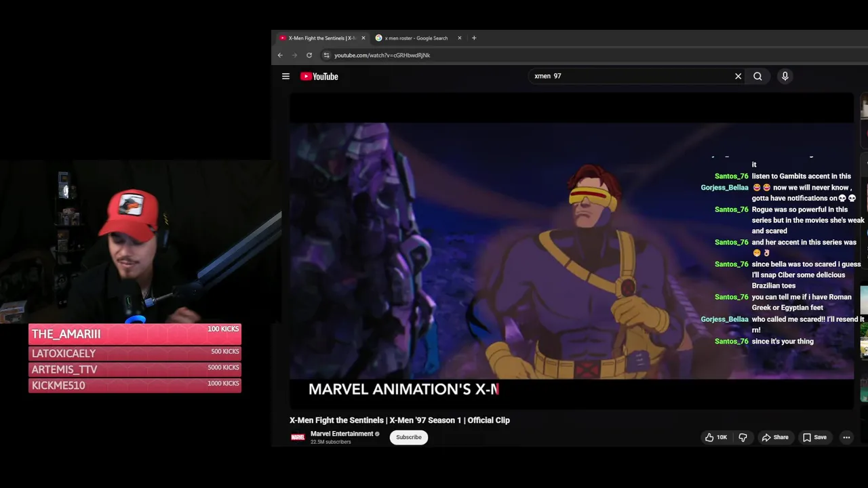Click the like count 10K

pyautogui.click(x=722, y=437)
